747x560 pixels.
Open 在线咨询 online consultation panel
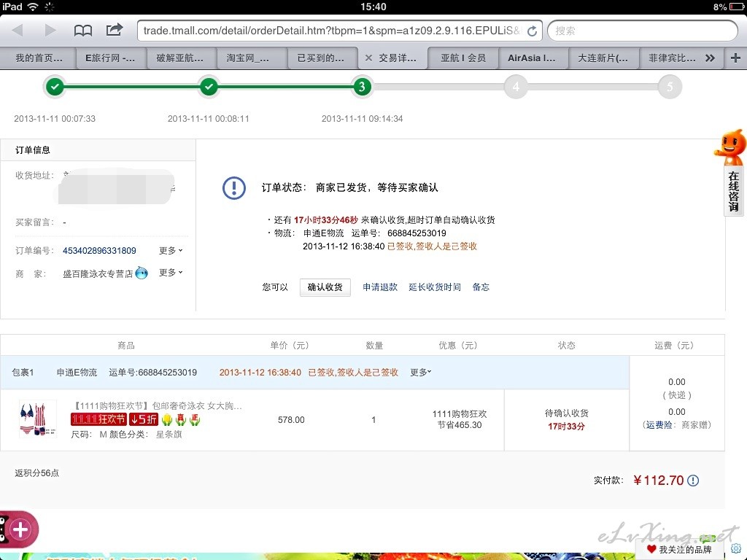pos(734,192)
